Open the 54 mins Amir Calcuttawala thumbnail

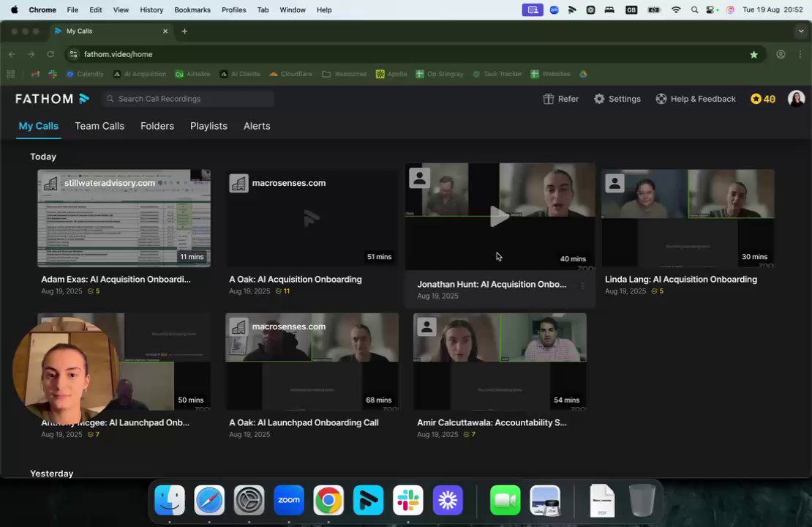coord(500,362)
